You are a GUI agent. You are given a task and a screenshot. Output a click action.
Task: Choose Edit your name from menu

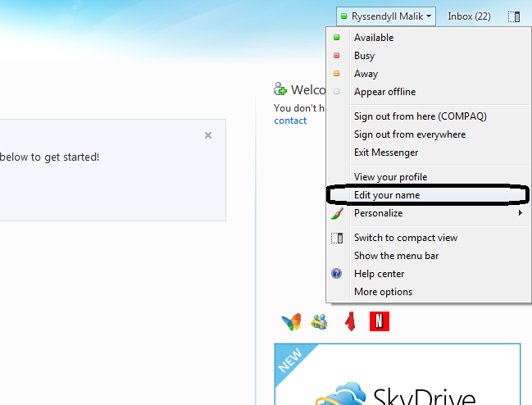pos(387,195)
